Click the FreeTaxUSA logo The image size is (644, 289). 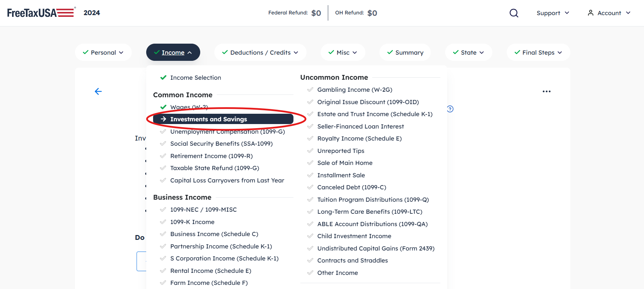coord(41,13)
